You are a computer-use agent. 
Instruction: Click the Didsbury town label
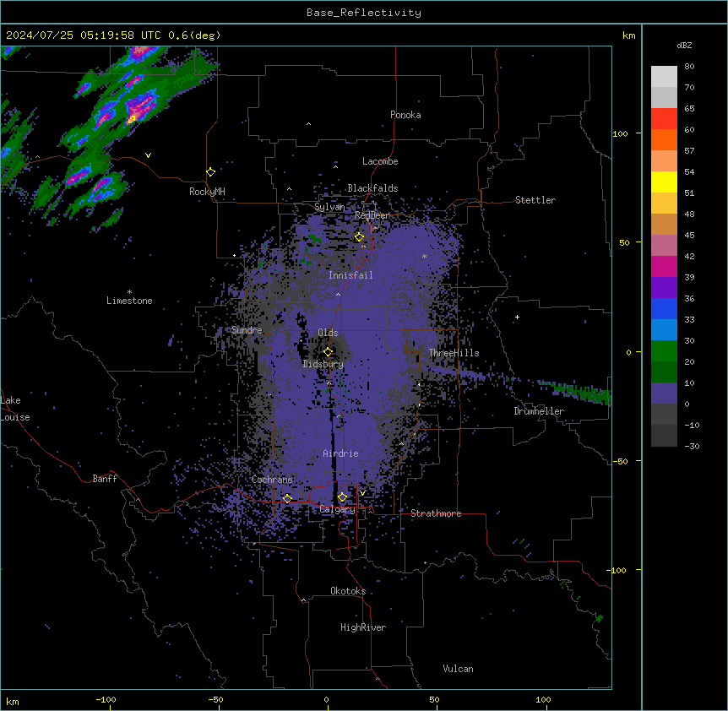coord(323,364)
